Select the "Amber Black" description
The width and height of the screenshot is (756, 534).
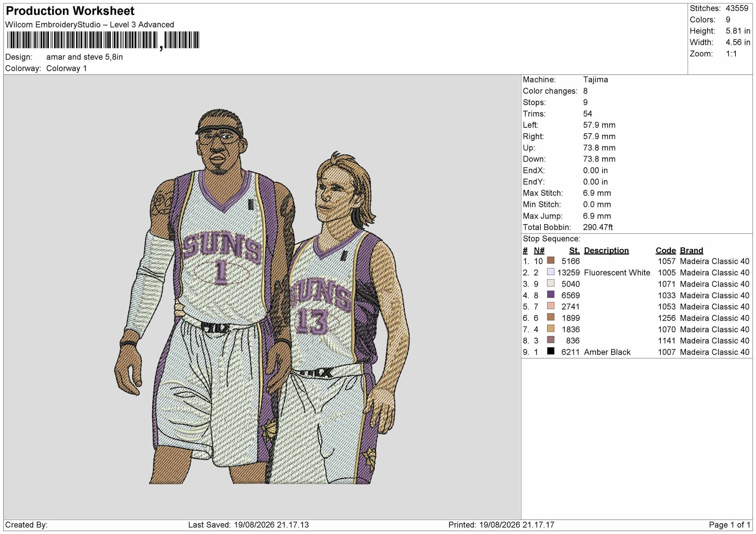(607, 352)
